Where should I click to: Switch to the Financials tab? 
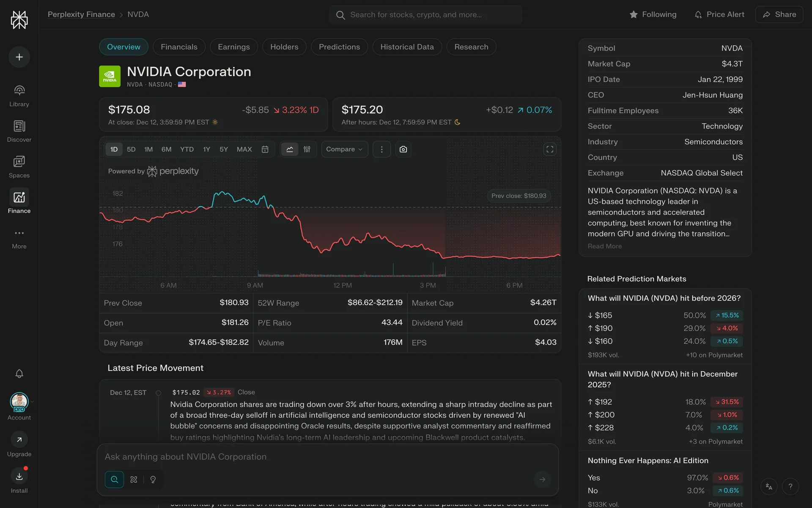[179, 47]
